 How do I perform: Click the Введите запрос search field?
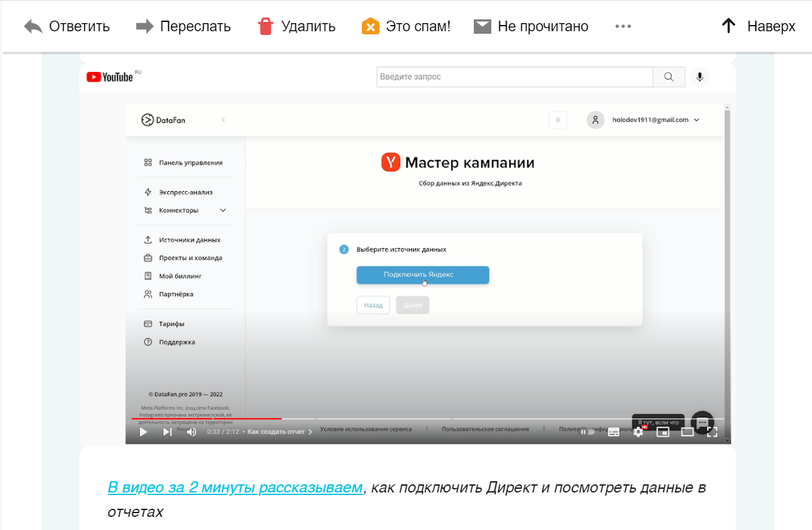click(515, 77)
